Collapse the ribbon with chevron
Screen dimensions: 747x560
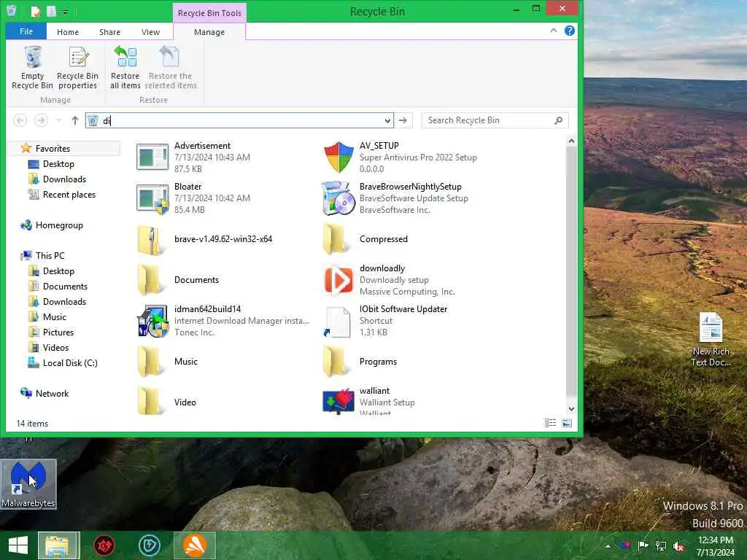554,31
